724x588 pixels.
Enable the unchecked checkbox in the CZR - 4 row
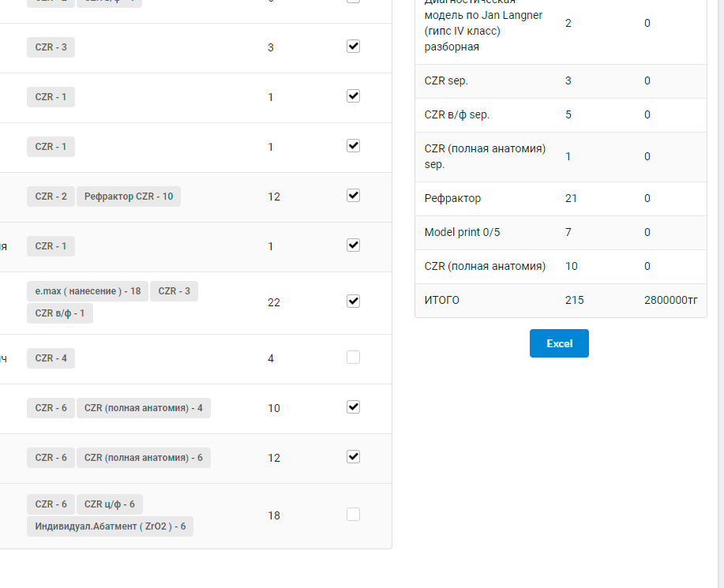coord(353,358)
